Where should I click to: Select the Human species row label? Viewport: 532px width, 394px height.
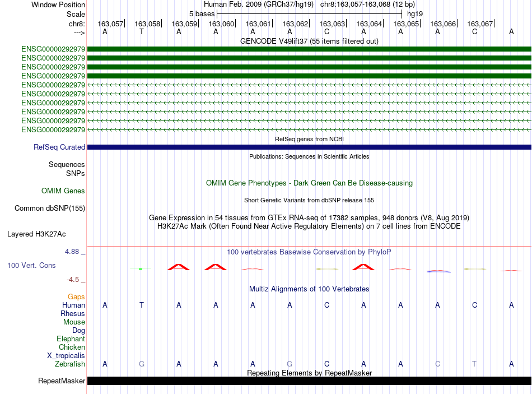click(x=73, y=305)
